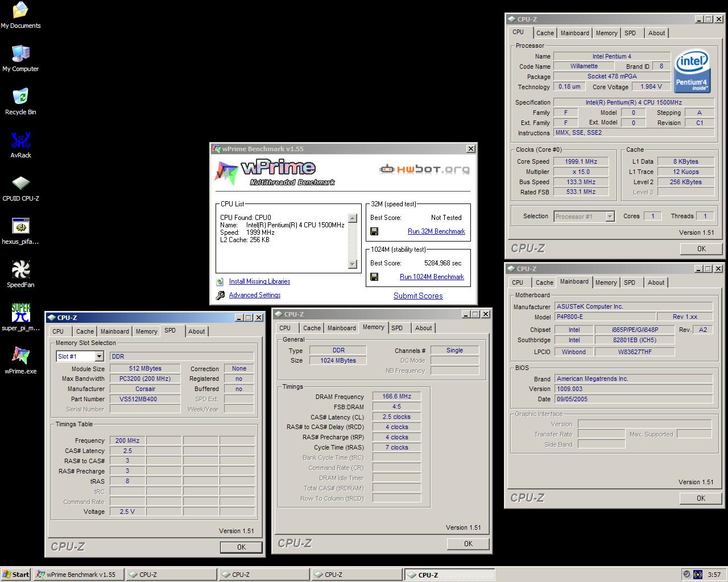
Task: Open CPU tab in Mainboard CPU-Z window
Action: point(518,282)
